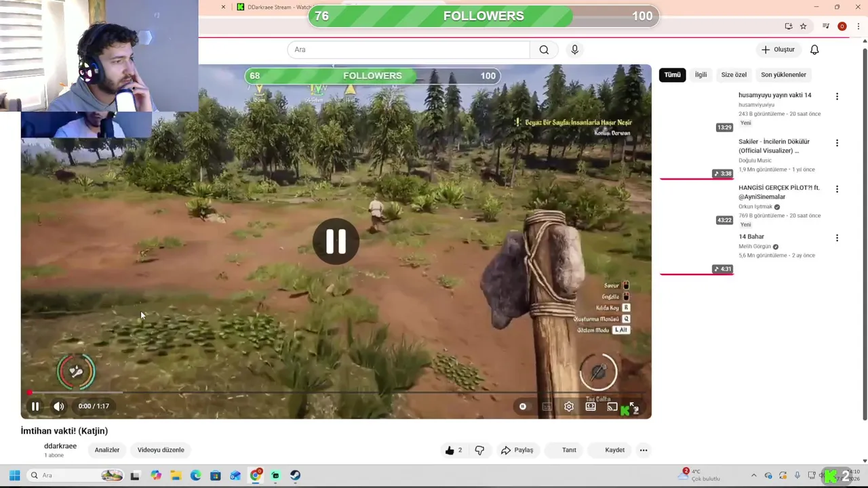Open Outlook from the taskbar
The width and height of the screenshot is (868, 488).
(x=235, y=475)
